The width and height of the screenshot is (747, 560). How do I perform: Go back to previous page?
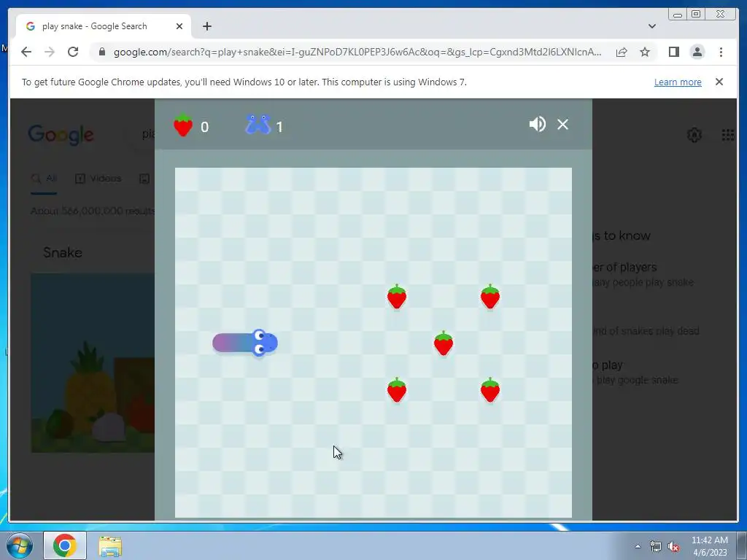(26, 52)
